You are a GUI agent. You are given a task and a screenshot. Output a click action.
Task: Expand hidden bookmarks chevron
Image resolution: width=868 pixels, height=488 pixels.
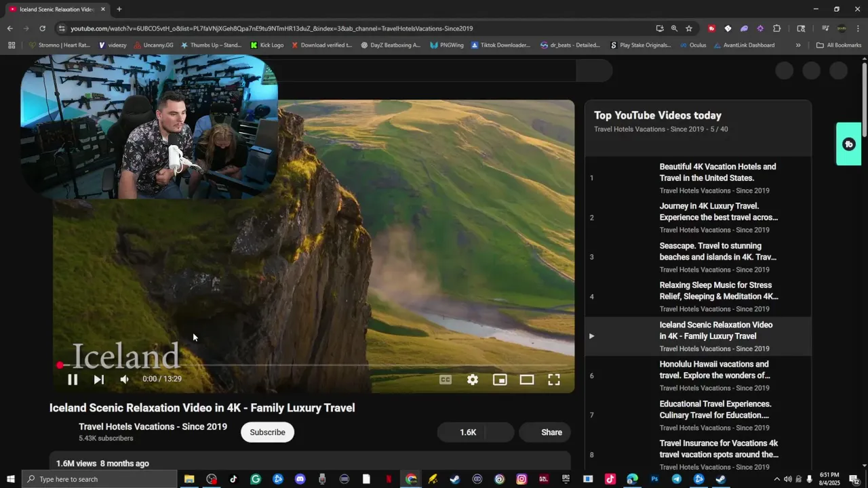pyautogui.click(x=798, y=45)
